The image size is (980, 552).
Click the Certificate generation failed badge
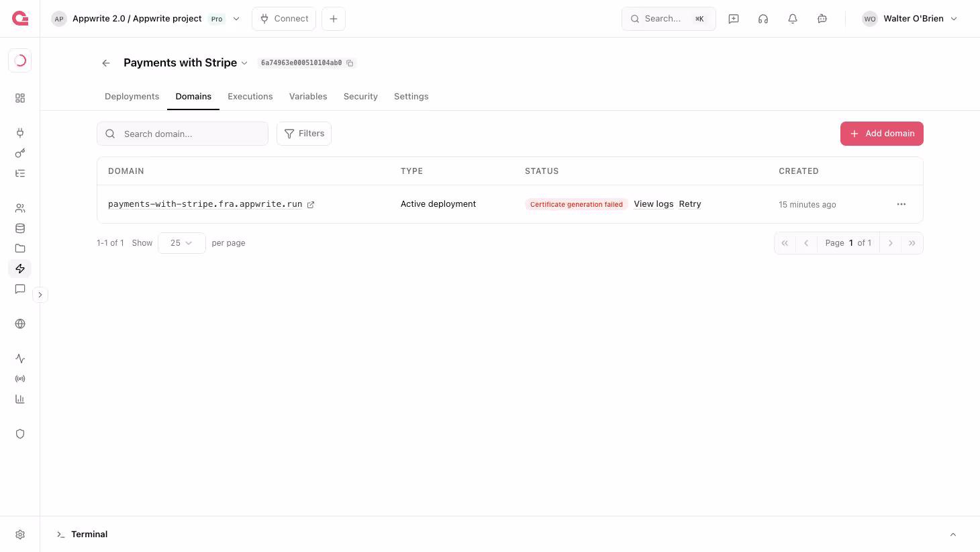click(577, 204)
